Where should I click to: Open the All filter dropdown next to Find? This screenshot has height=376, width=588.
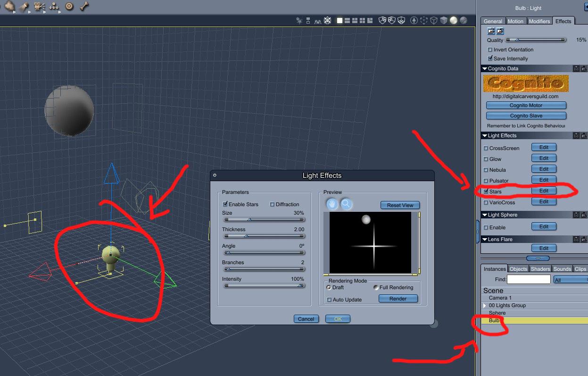pyautogui.click(x=571, y=280)
